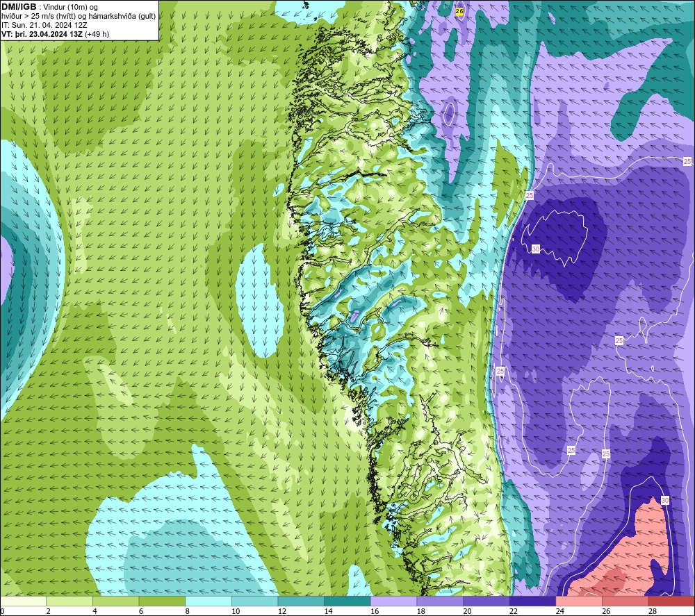Viewport: 695px width, 616px height.
Task: Click the 6–8 m/s darker green legend swatch
Action: (162, 601)
